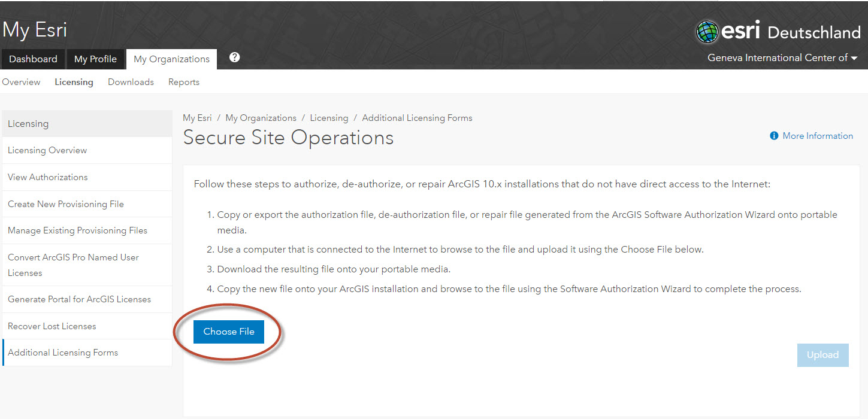Open the Reports submenu item
The image size is (868, 419).
pos(184,82)
